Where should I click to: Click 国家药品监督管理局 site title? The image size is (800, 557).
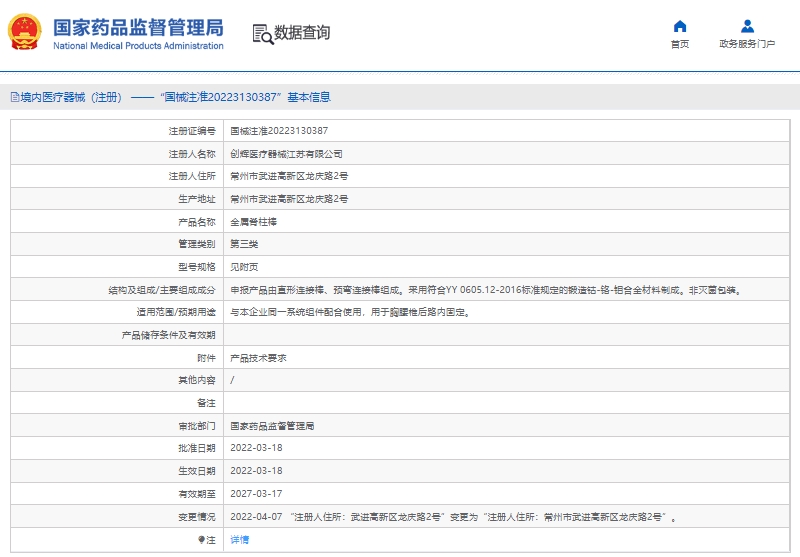[138, 28]
